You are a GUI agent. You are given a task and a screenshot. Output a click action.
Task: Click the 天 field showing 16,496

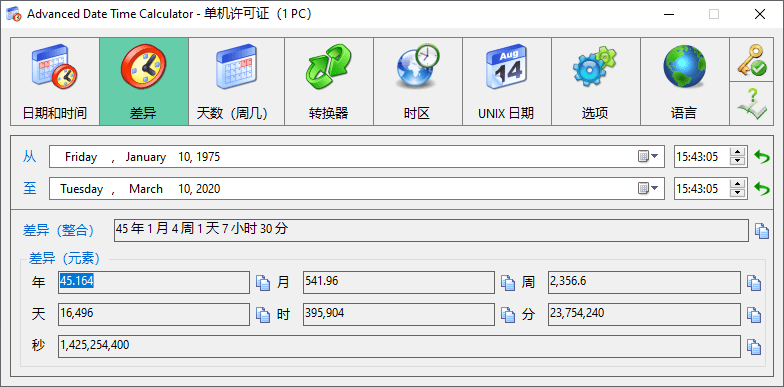(154, 314)
